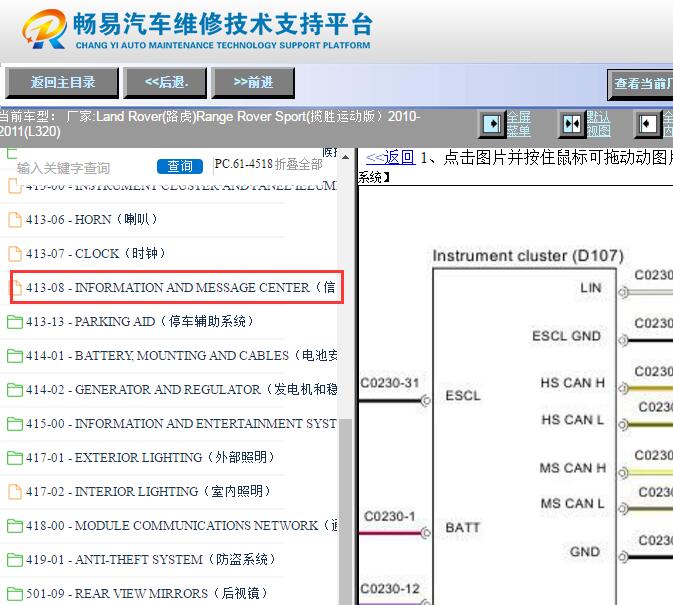673x605 pixels.
Task: Go forward with the >>前进 button
Action: coord(253,82)
